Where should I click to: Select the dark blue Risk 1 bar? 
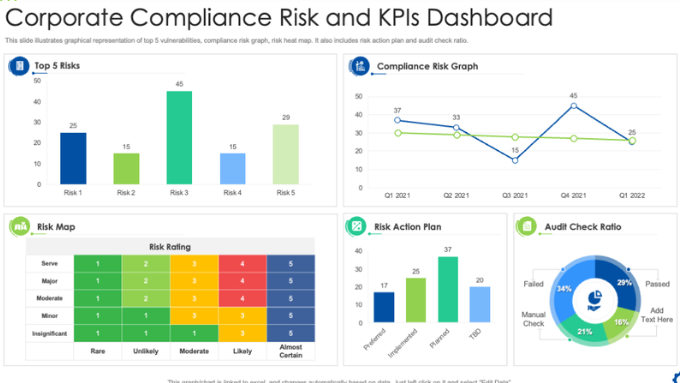73,158
